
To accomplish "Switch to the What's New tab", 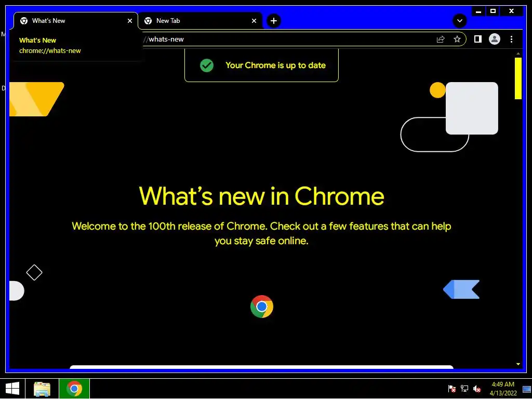I will [x=75, y=21].
